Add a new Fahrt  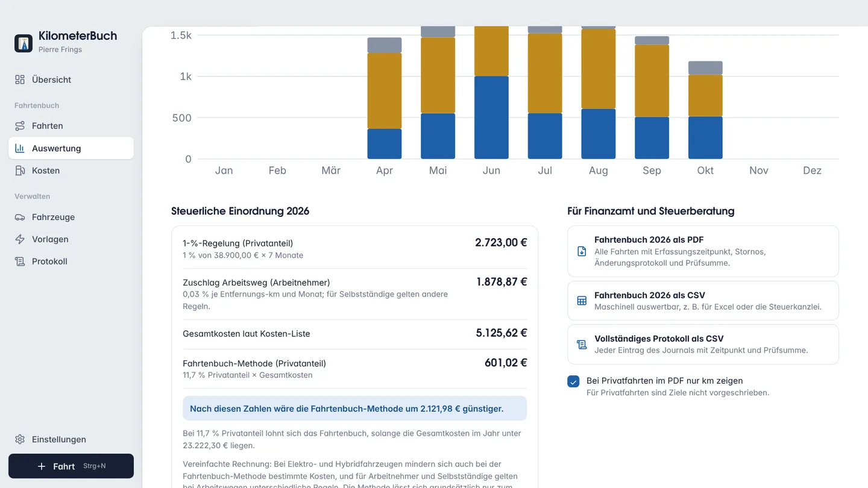click(71, 466)
